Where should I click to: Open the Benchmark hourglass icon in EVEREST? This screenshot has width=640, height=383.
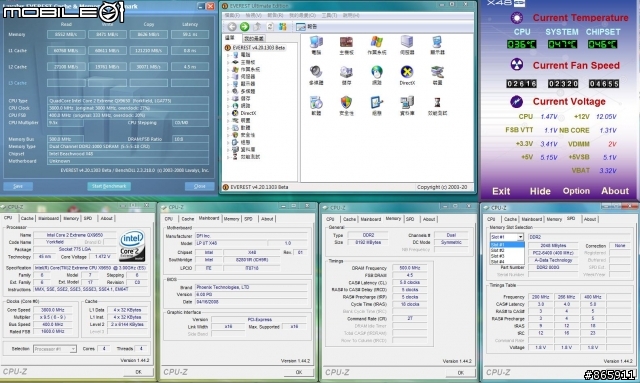pyautogui.click(x=437, y=102)
